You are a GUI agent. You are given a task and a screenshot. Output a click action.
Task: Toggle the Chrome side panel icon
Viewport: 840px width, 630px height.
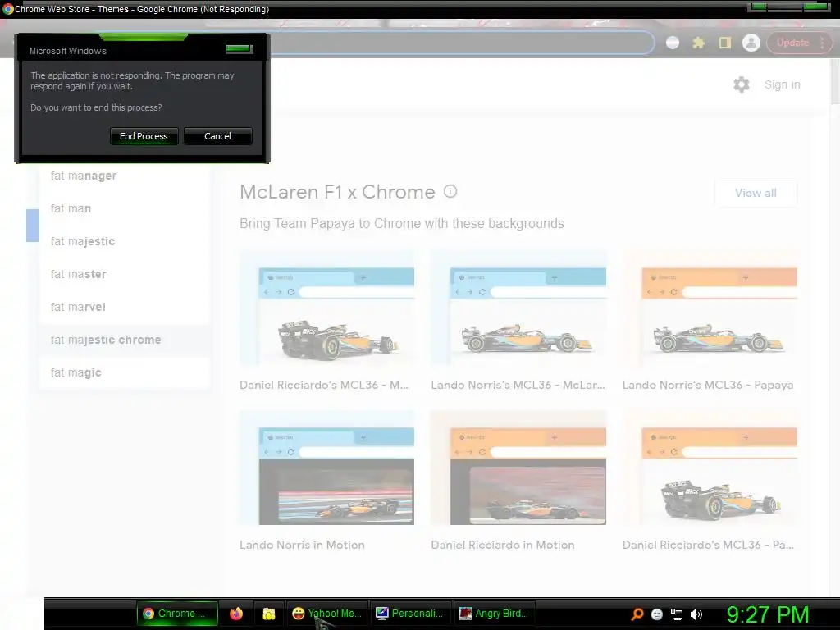pos(725,43)
